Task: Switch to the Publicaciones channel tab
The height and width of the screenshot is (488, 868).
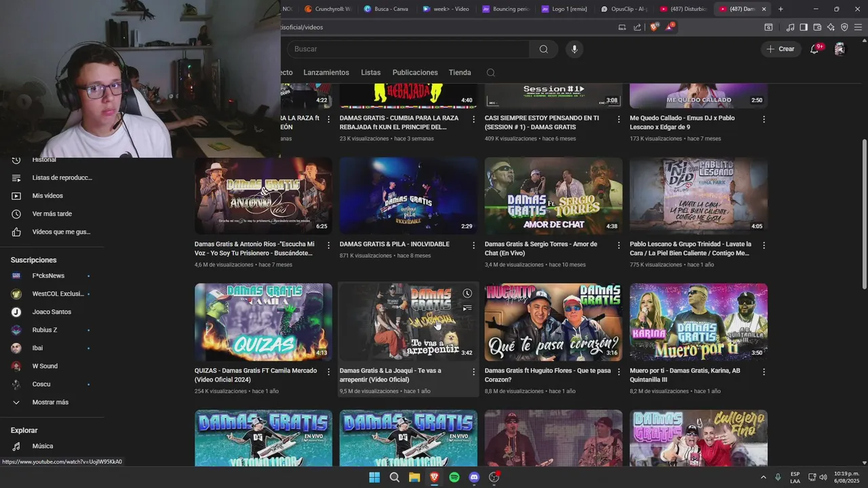Action: click(x=415, y=73)
